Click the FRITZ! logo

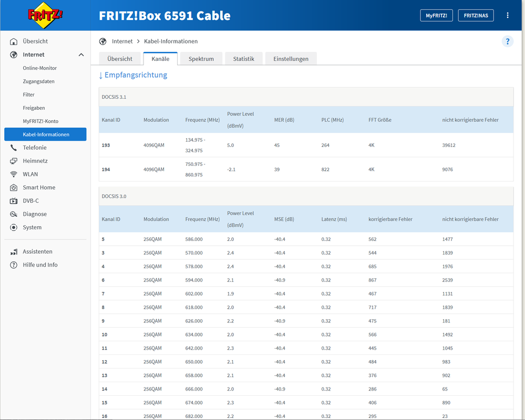[45, 15]
